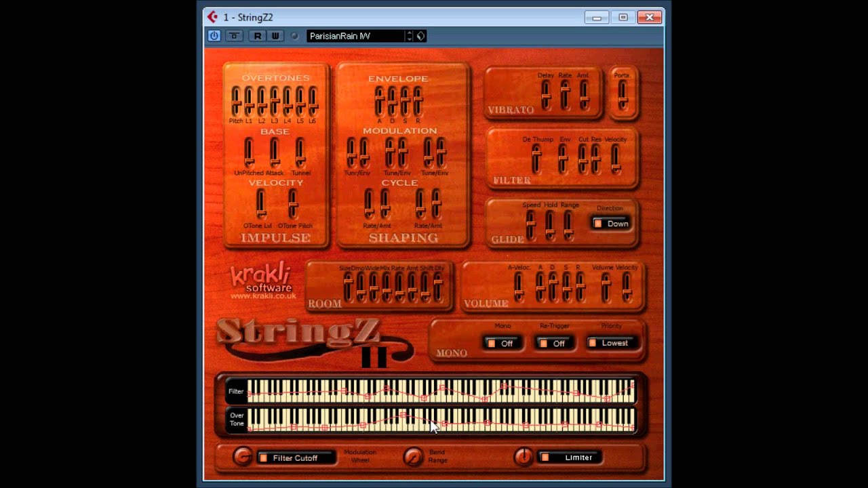Open the Filter Cutoff modulation selector
868x488 pixels.
296,458
